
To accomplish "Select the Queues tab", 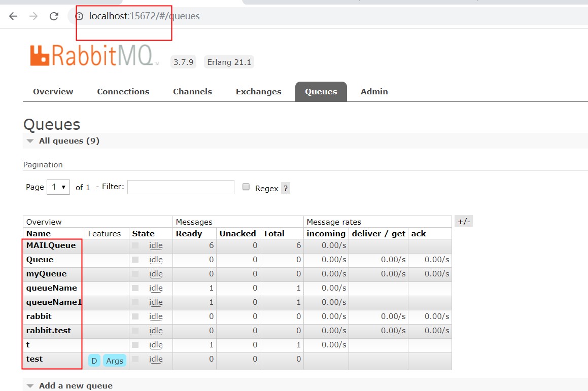I will coord(321,91).
